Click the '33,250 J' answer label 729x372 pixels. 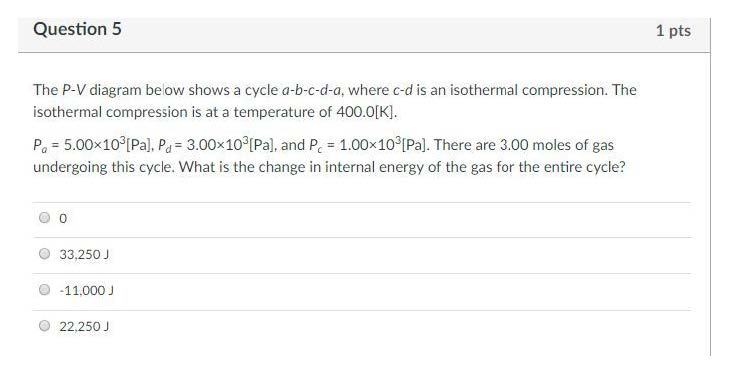(84, 254)
